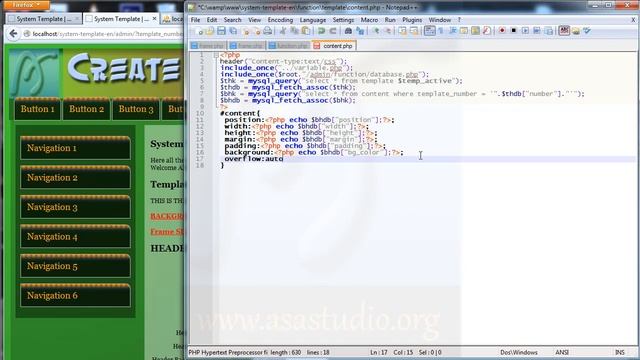This screenshot has width=640, height=360.
Task: Click the Zoom In toolbar icon
Action: pyautogui.click(x=376, y=31)
